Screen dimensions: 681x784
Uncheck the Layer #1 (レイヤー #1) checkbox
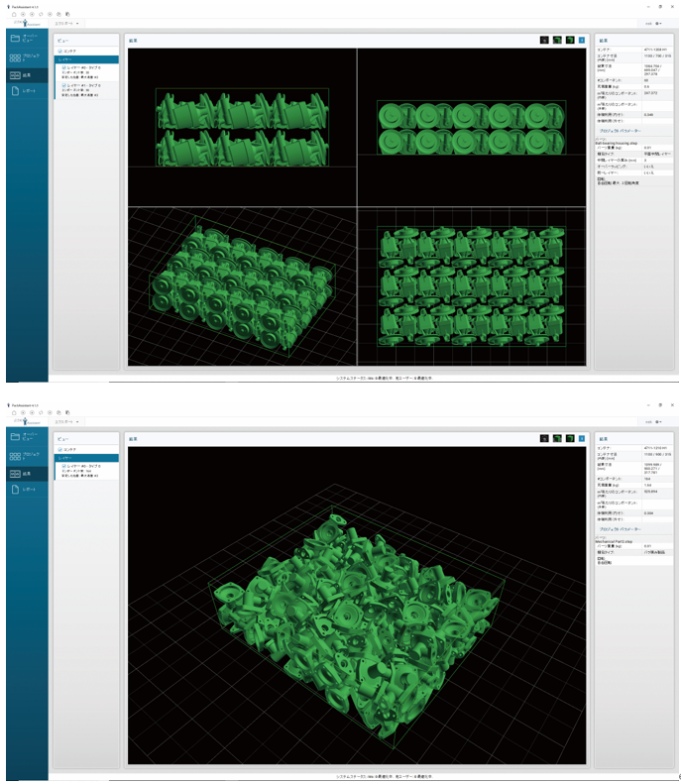coord(63,84)
